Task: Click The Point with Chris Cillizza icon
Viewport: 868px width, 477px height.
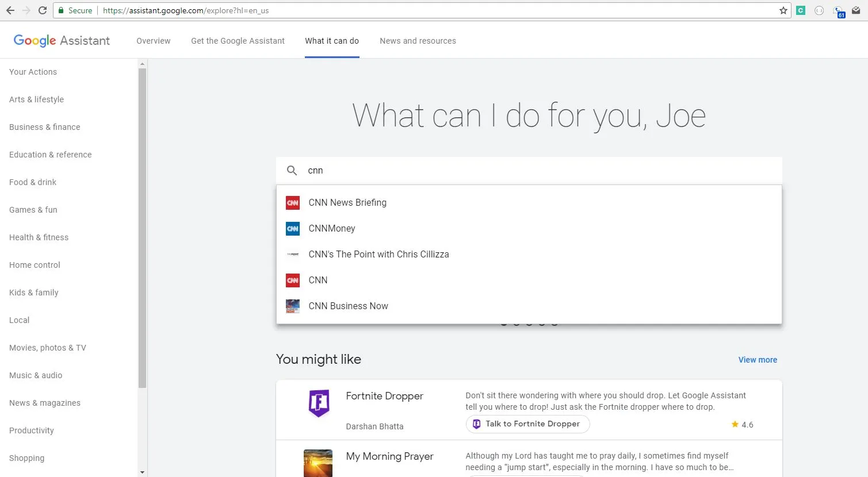Action: point(293,255)
